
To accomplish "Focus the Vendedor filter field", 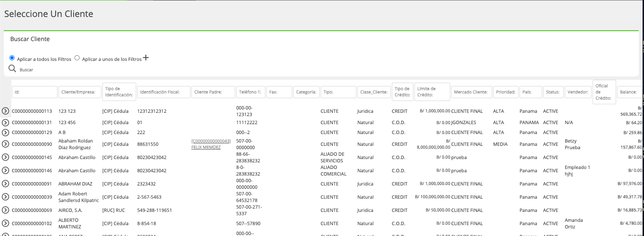I will coord(579,92).
